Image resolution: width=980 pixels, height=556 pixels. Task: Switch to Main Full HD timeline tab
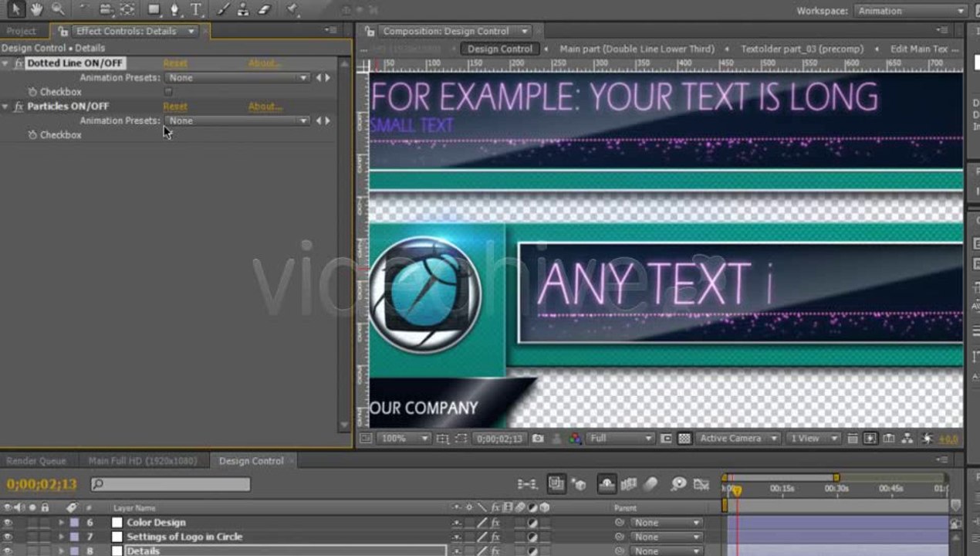[143, 461]
